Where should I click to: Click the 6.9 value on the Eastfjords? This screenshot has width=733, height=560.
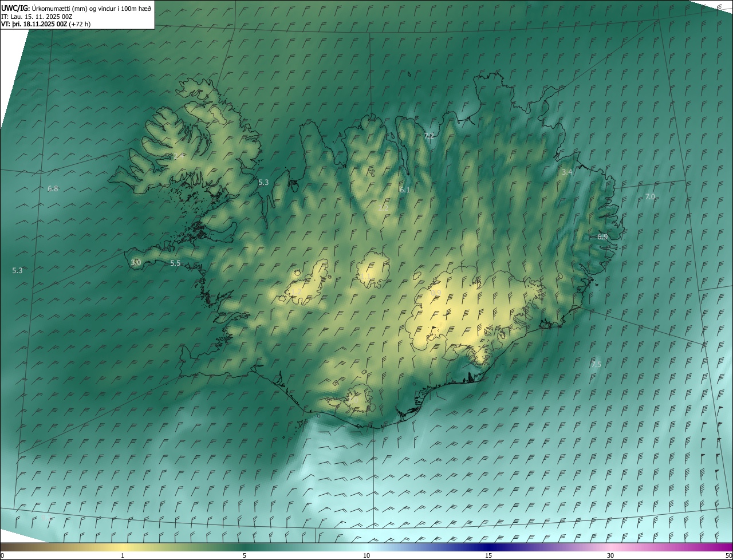click(x=602, y=236)
